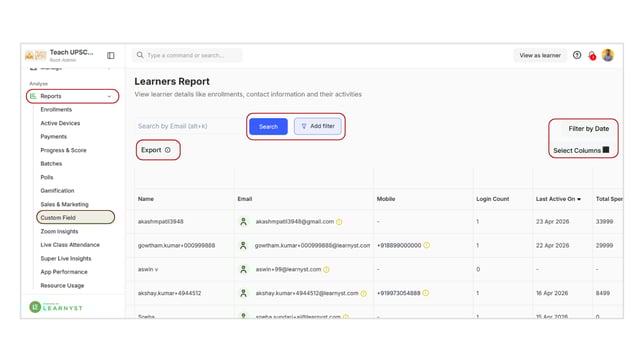Viewport: 644px width, 362px height.
Task: Click the Login Count column header
Action: tap(492, 199)
